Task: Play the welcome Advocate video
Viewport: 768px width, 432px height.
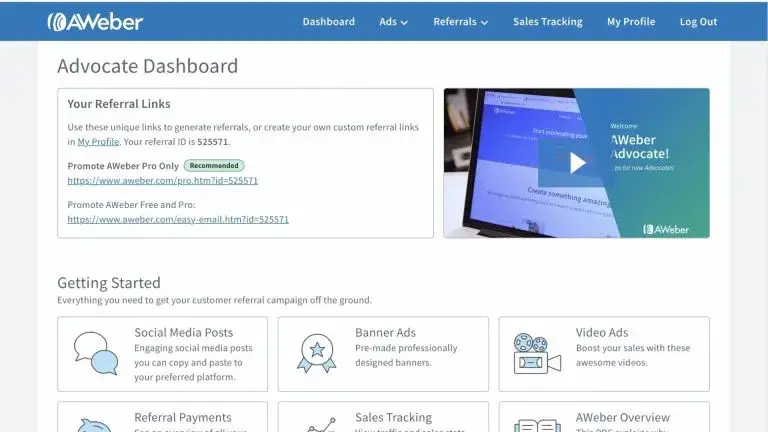Action: pos(576,163)
